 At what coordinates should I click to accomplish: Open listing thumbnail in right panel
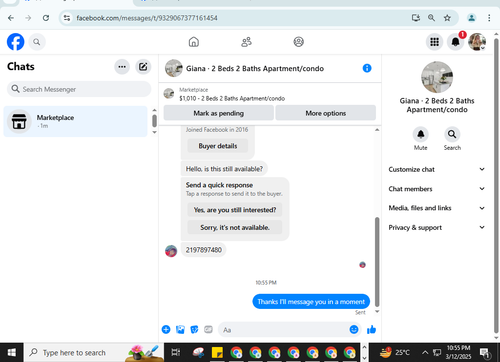(x=437, y=77)
